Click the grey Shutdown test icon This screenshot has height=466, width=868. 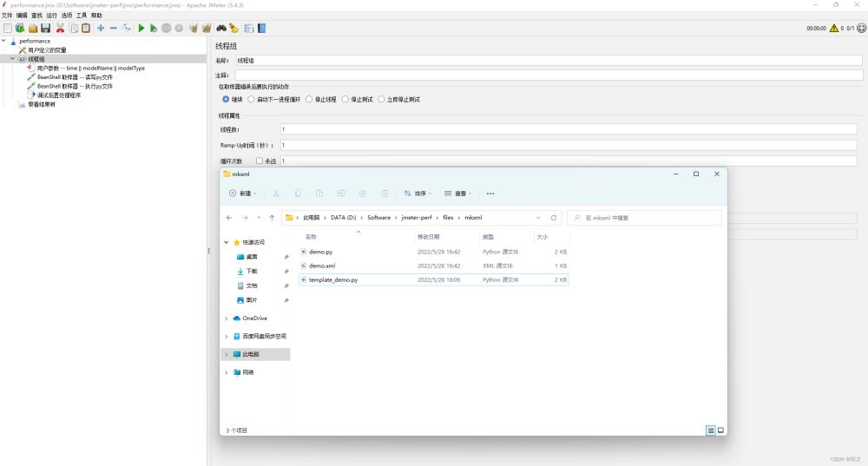pyautogui.click(x=179, y=29)
